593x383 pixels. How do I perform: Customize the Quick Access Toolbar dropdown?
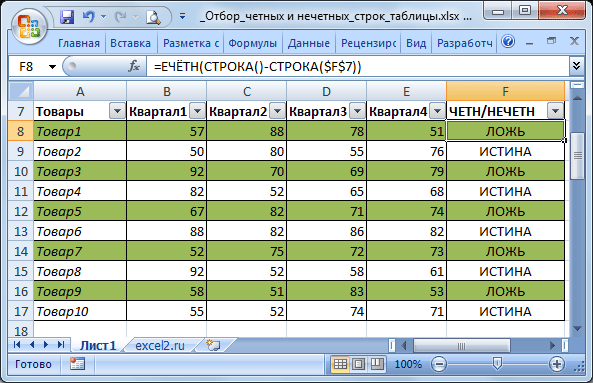tap(183, 16)
